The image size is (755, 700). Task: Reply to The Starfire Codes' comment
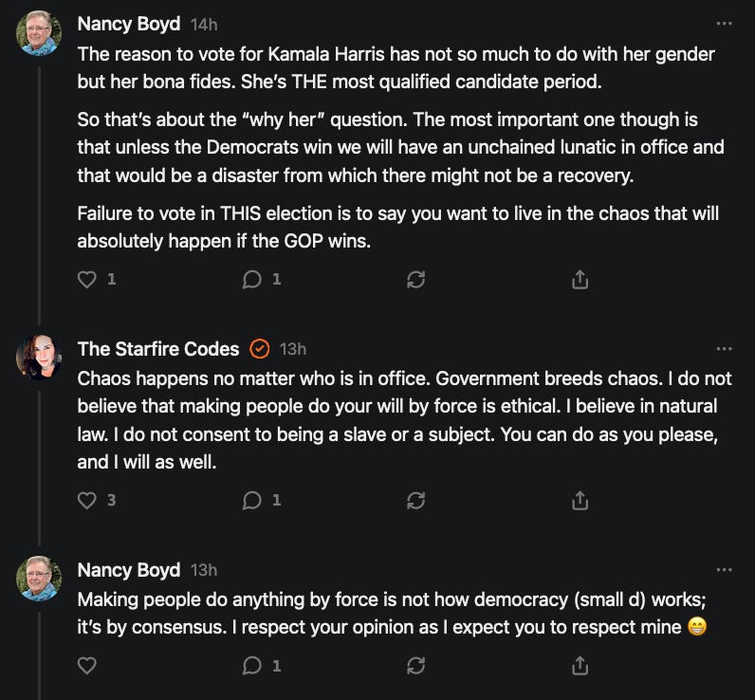(252, 500)
